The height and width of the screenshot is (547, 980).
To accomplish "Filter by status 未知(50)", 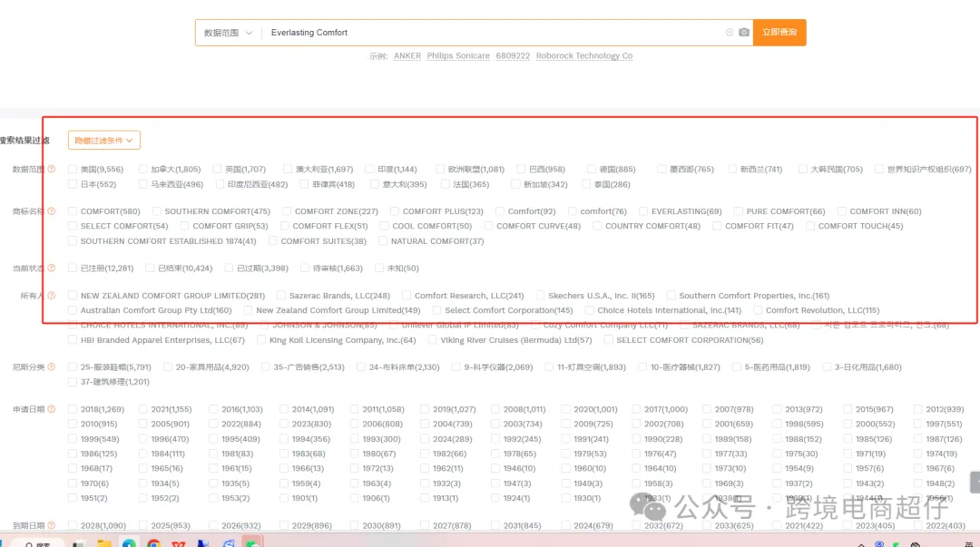I will point(378,269).
